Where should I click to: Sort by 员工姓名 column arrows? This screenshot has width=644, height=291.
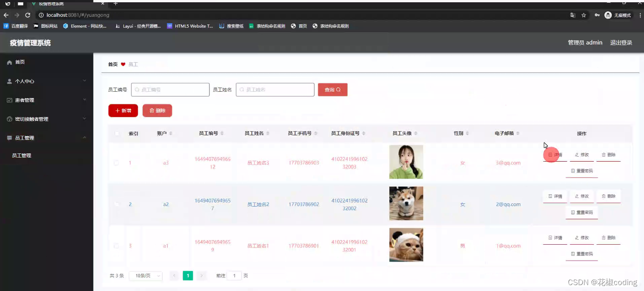coord(268,133)
